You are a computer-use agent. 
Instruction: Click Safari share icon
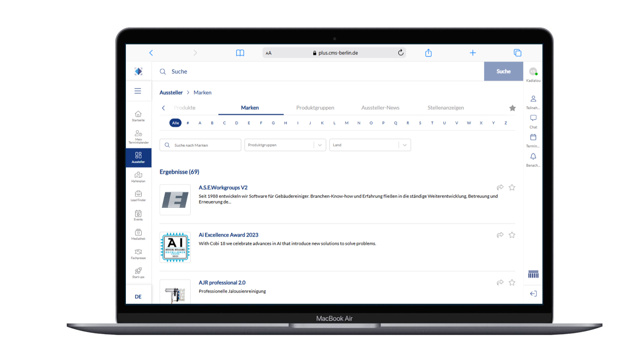click(428, 53)
